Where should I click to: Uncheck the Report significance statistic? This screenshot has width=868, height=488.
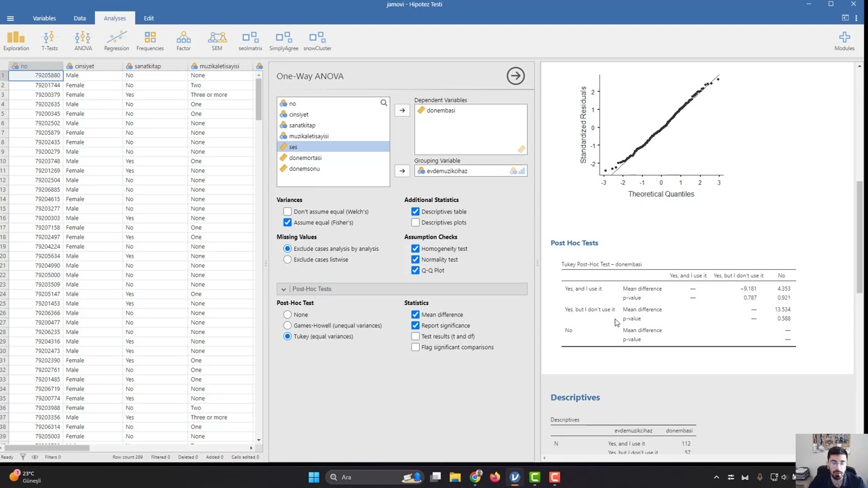[x=415, y=325]
